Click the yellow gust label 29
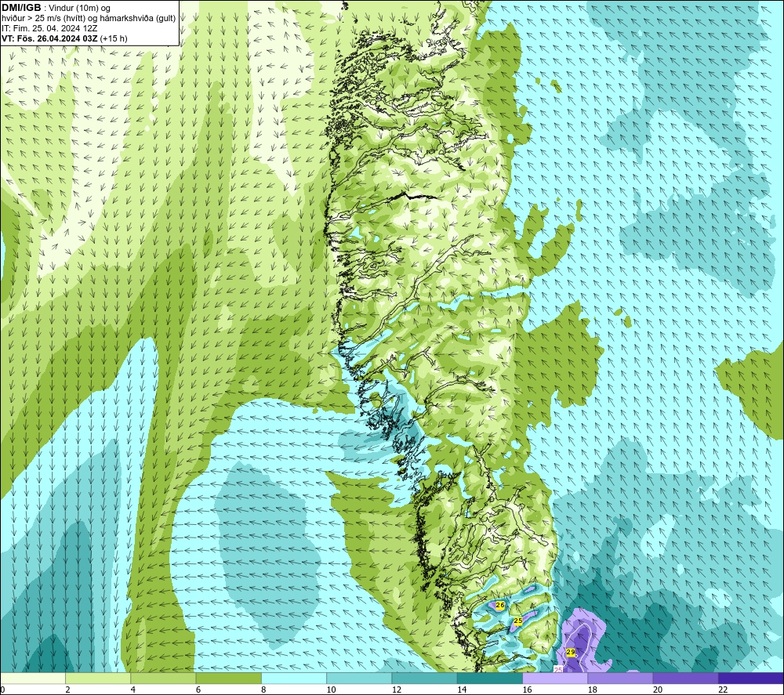784x695 pixels. 571,652
